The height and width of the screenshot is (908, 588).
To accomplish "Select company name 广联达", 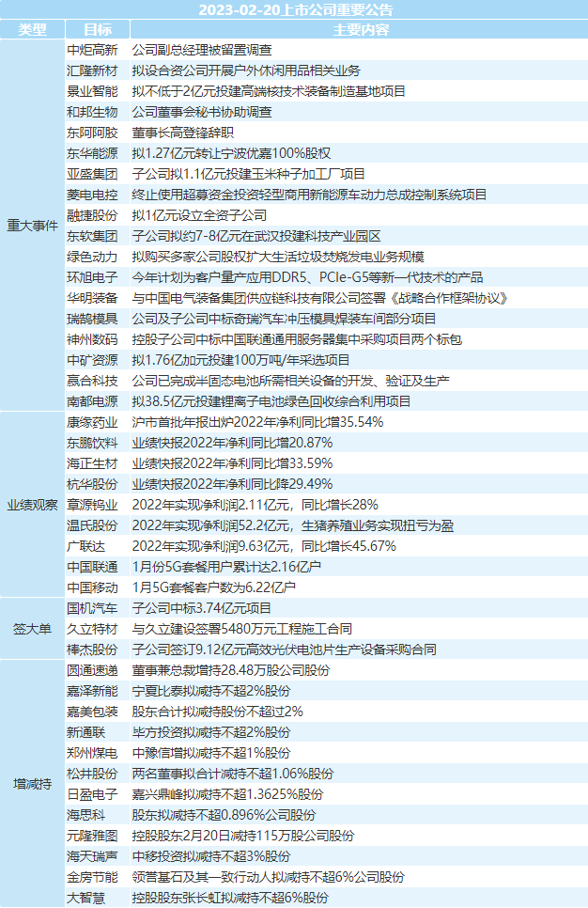I will (x=85, y=546).
